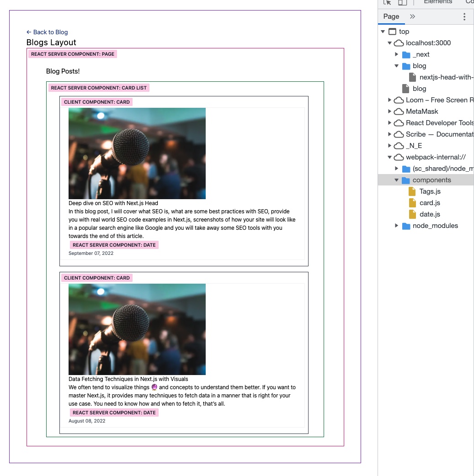The width and height of the screenshot is (474, 476).
Task: Click the Back to Blog link
Action: point(47,32)
